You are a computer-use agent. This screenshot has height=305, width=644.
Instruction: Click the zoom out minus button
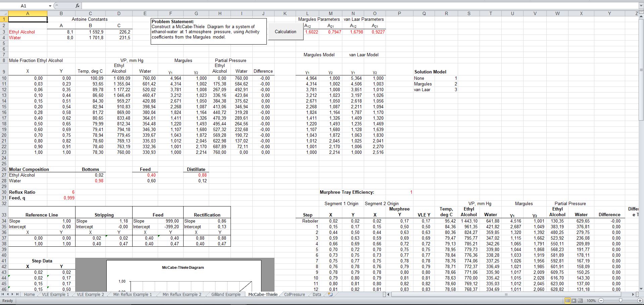pyautogui.click(x=601, y=301)
